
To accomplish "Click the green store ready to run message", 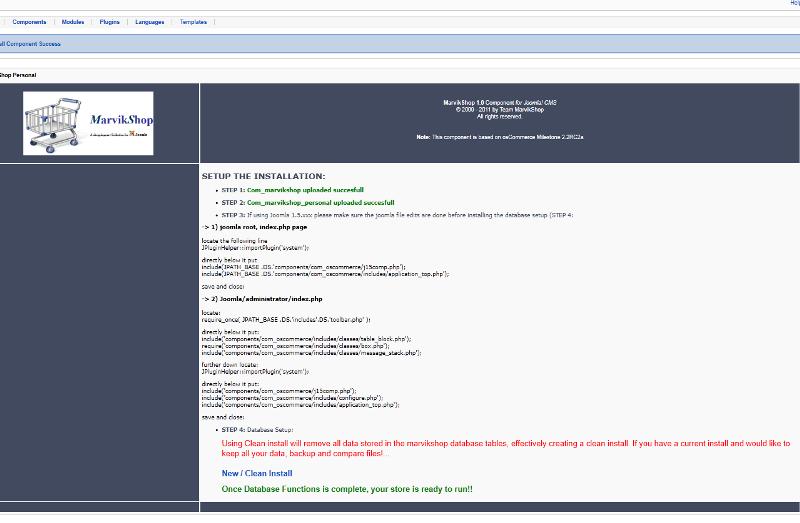I will coord(347,489).
